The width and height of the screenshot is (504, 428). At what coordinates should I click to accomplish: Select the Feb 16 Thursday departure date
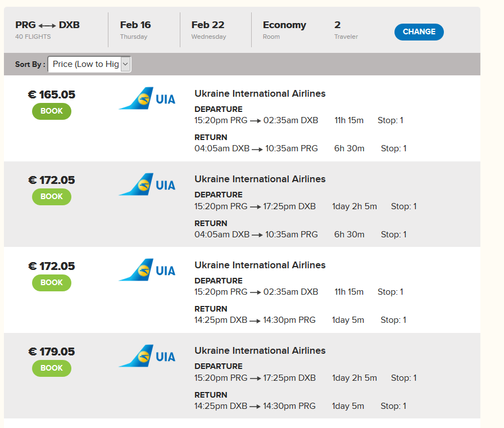(135, 30)
